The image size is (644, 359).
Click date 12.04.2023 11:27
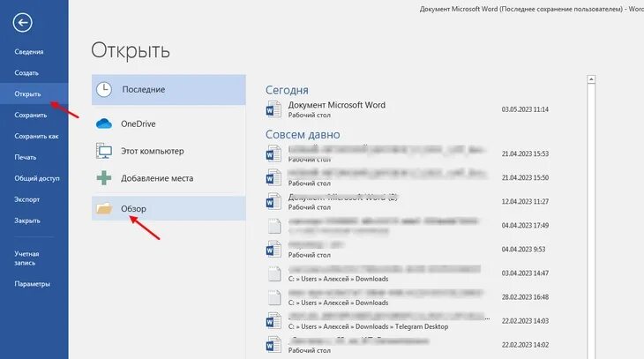(525, 201)
